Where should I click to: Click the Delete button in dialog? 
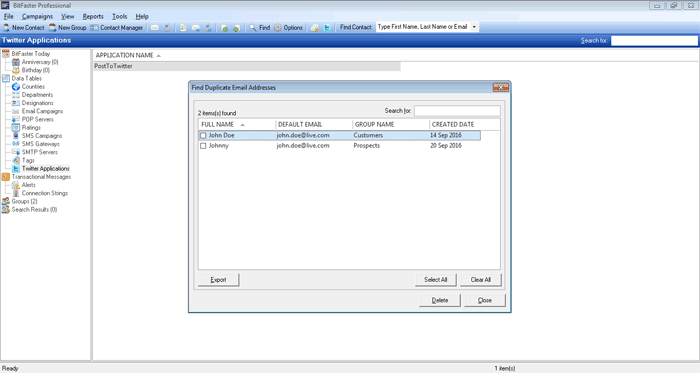click(440, 300)
